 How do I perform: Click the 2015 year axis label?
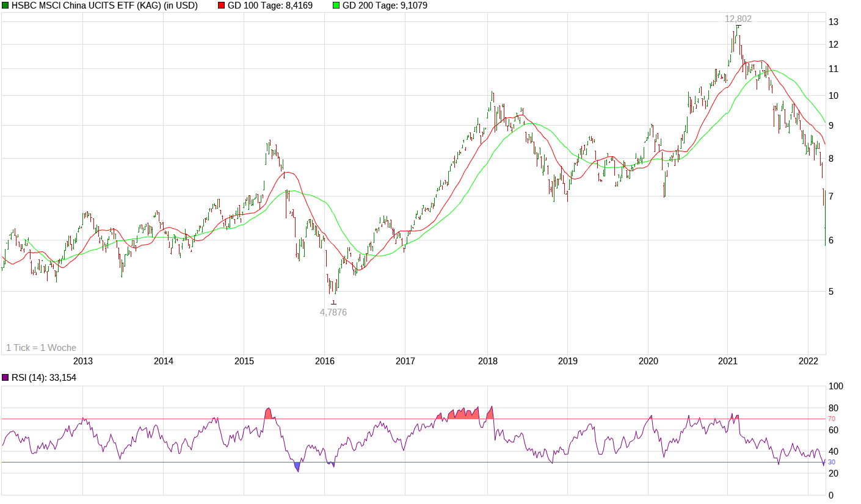pyautogui.click(x=244, y=361)
